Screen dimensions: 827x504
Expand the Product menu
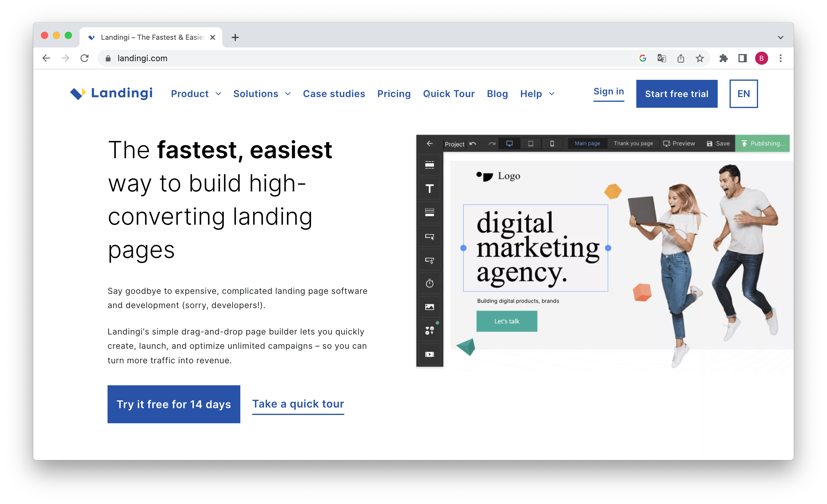click(196, 93)
